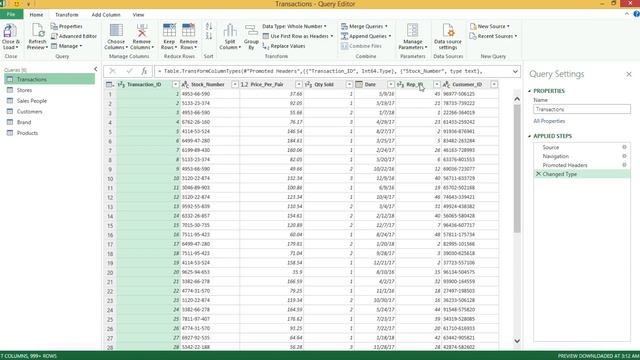Click Close & Load icon

pos(10,31)
